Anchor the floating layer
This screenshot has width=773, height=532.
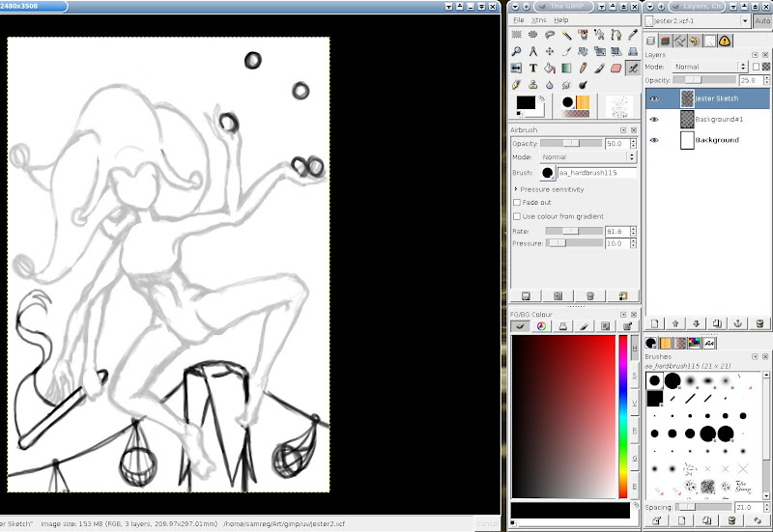coord(738,323)
